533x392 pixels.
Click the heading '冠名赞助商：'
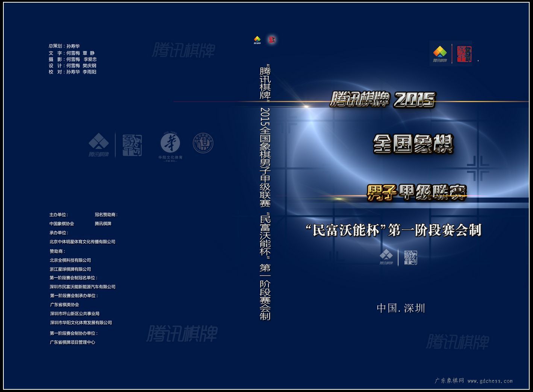pos(106,215)
